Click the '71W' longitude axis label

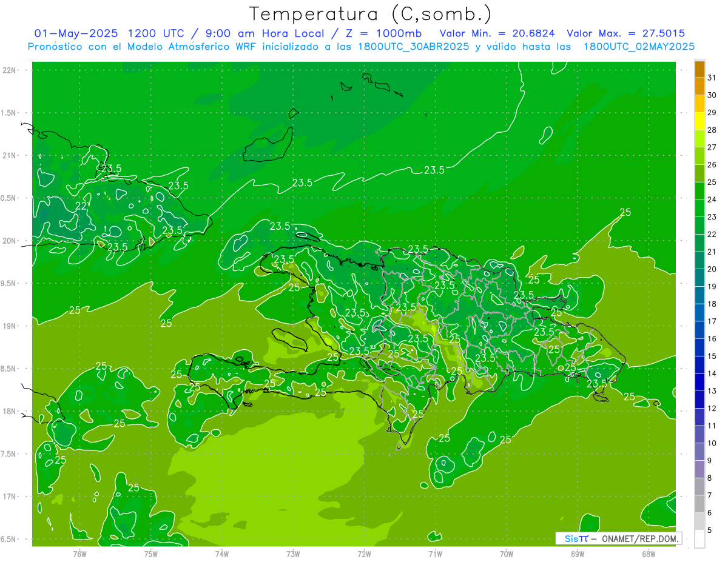[x=435, y=554]
